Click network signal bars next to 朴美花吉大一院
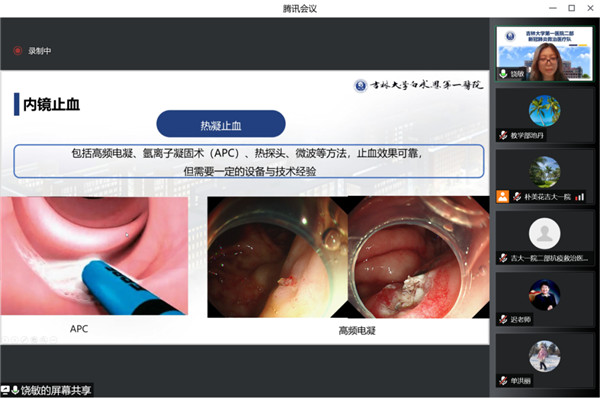This screenshot has width=600, height=398. (580, 197)
